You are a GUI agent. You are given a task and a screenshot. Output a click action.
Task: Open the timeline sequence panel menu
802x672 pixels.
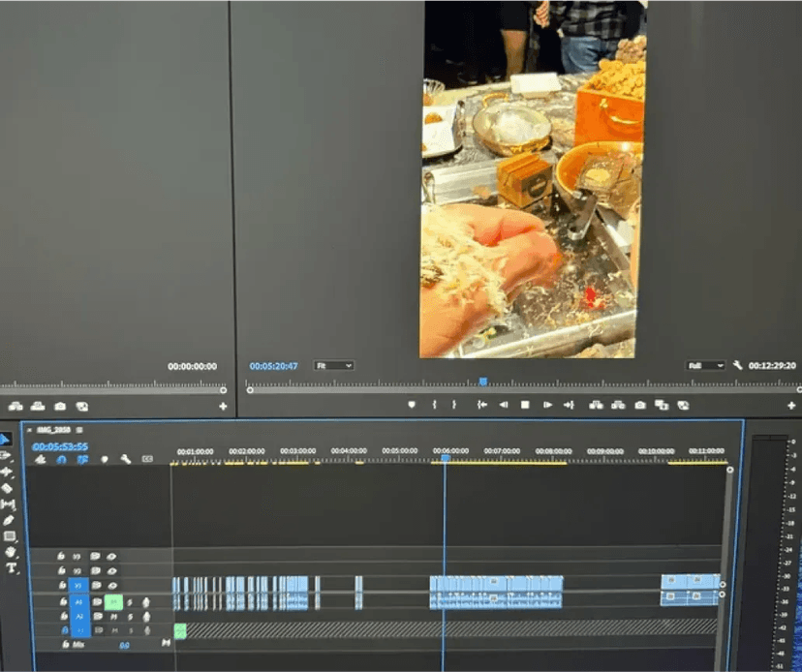(79, 430)
